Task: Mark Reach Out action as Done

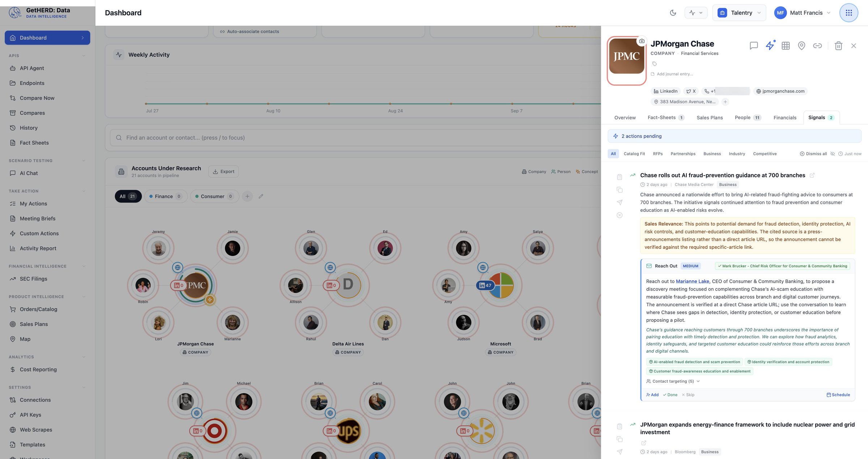Action: tap(670, 395)
